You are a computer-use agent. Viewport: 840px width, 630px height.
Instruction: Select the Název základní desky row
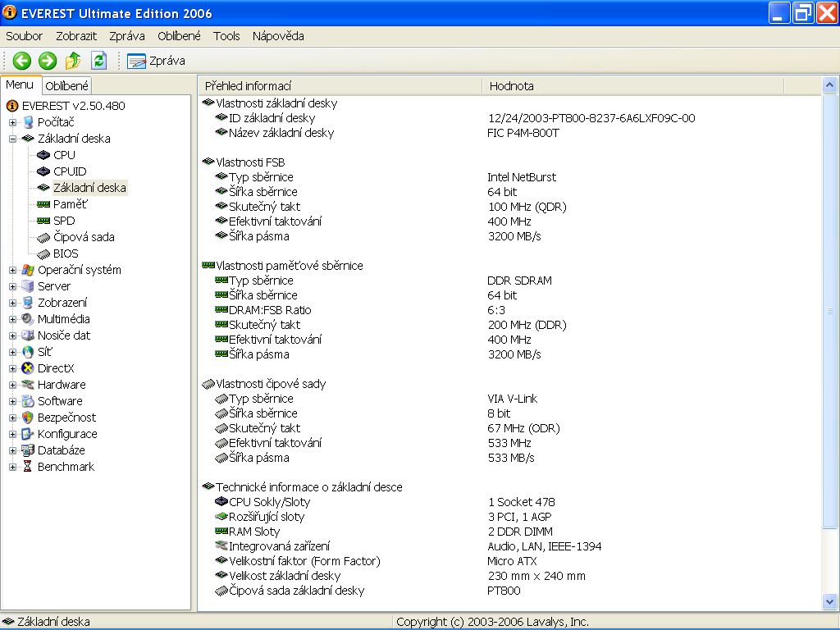tap(281, 133)
